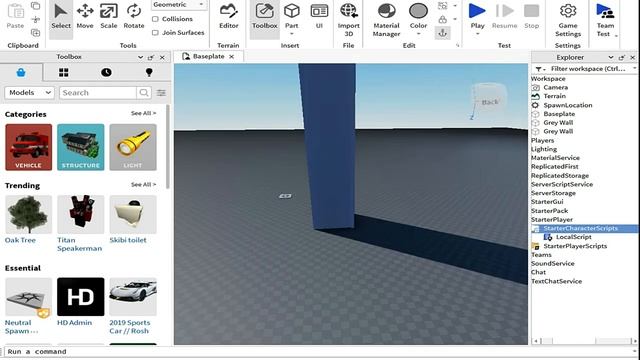
Task: Open the Geometric mode dropdown
Action: 179,5
